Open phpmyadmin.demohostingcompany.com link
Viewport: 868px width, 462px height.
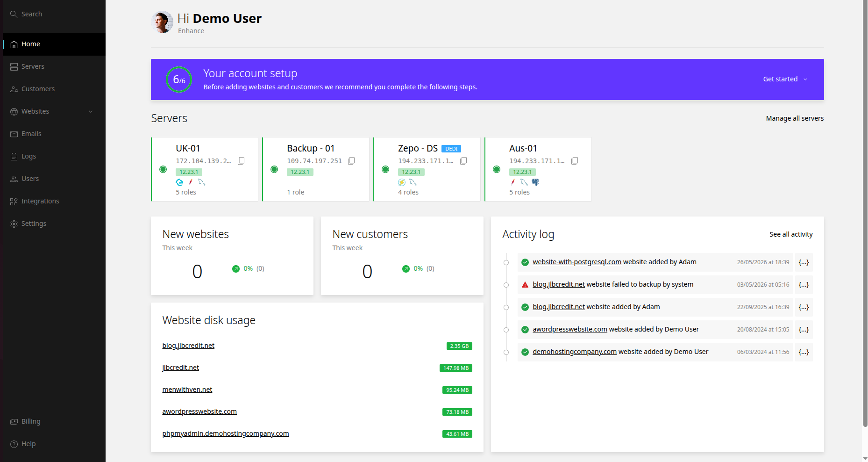click(226, 433)
